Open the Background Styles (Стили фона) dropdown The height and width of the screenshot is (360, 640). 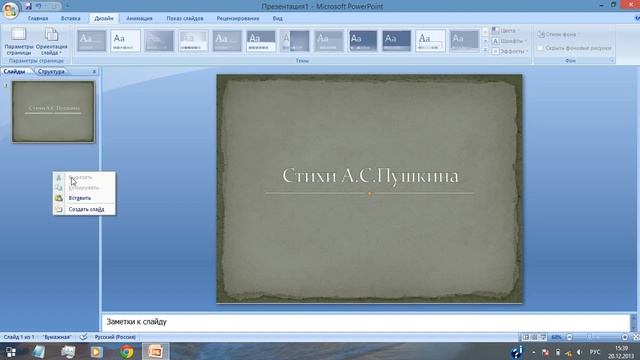pos(558,35)
